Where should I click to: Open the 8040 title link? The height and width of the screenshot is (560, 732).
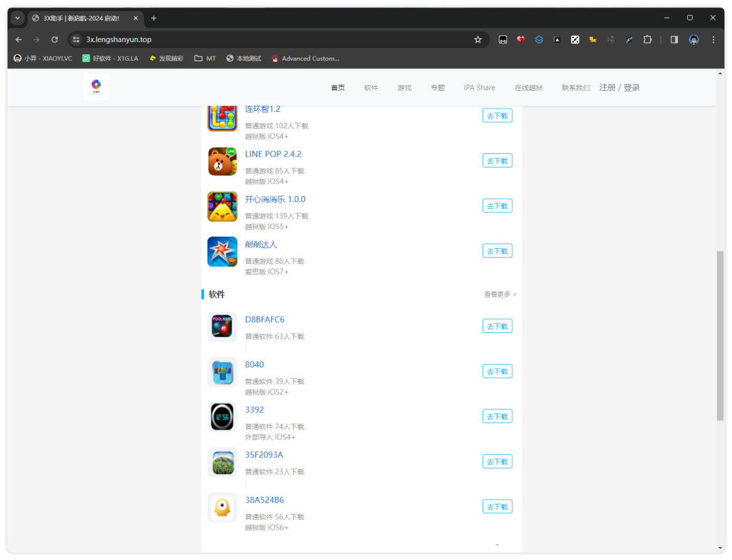click(x=254, y=365)
